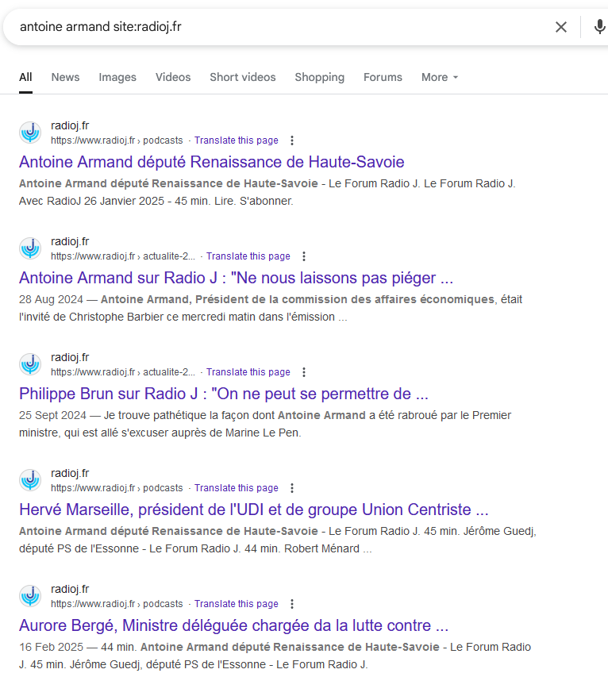The height and width of the screenshot is (700, 608).
Task: Click radioj.fr site name above first result
Action: tap(70, 126)
